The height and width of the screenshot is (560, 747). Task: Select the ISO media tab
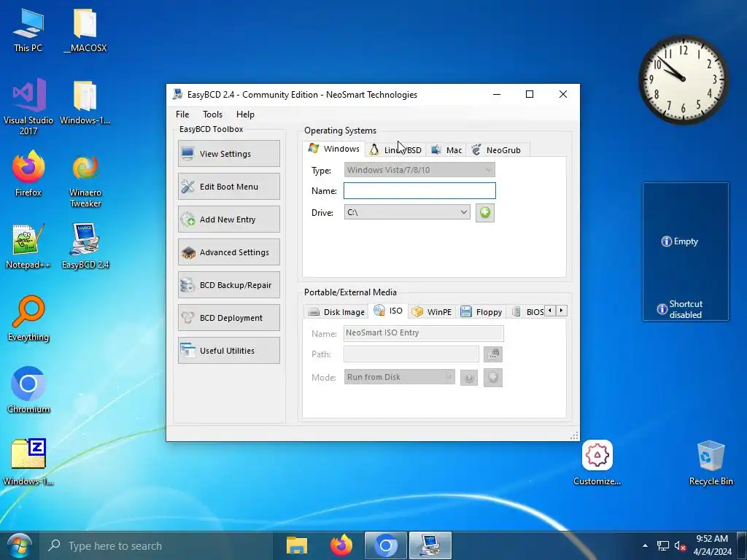(x=388, y=311)
